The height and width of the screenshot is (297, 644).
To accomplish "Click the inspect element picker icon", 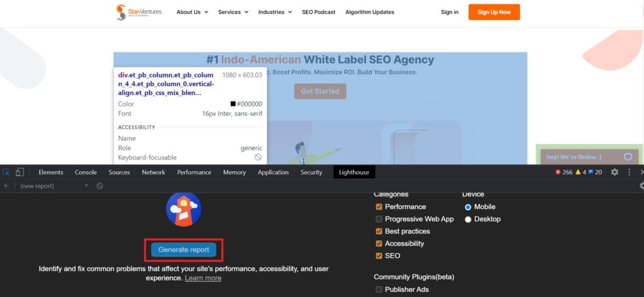I will [6, 172].
